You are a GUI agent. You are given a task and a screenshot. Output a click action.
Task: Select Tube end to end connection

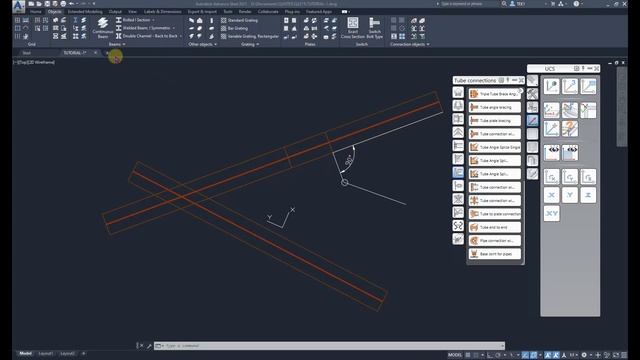[x=495, y=227]
